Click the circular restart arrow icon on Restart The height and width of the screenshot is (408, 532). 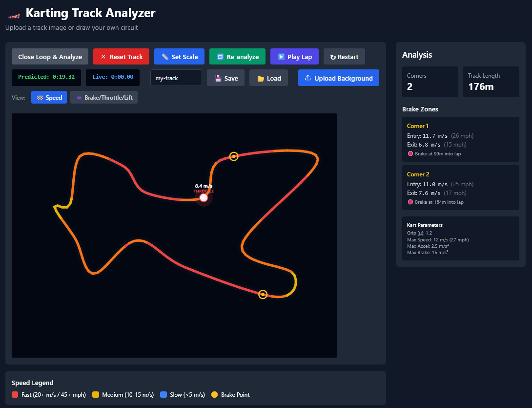tap(334, 56)
